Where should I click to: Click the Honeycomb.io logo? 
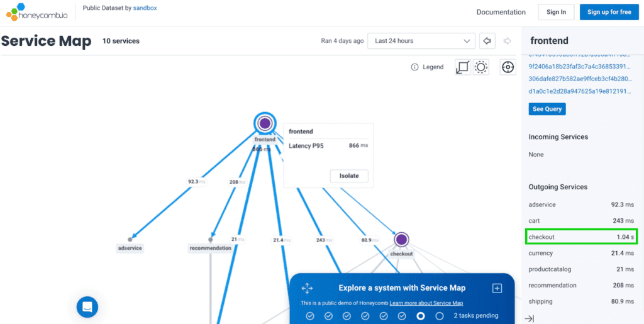(35, 12)
